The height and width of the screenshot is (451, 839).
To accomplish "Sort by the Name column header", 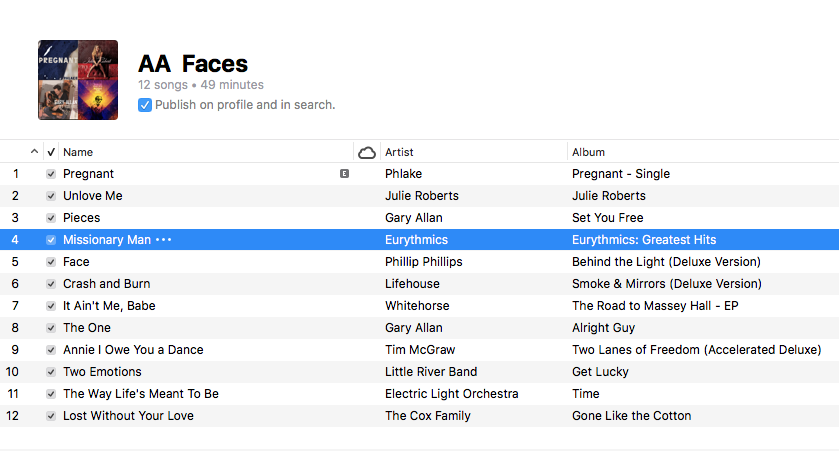I will pyautogui.click(x=78, y=152).
